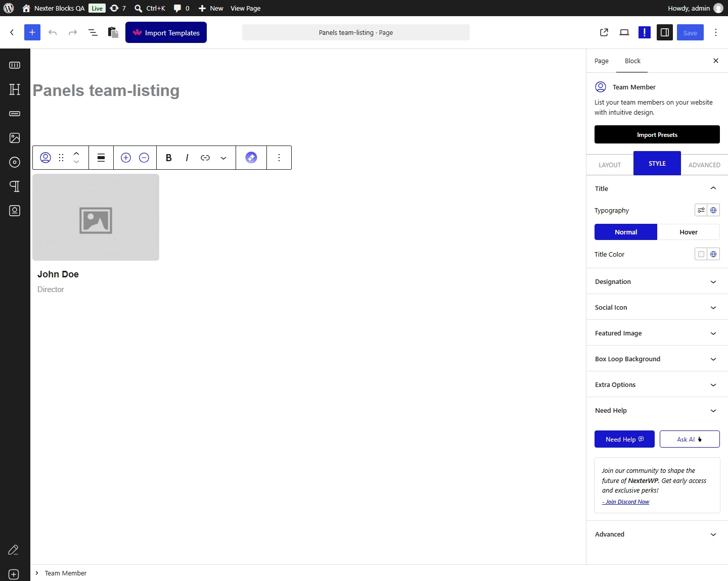The width and height of the screenshot is (728, 581).
Task: Open the LAYOUT tab
Action: tap(610, 165)
